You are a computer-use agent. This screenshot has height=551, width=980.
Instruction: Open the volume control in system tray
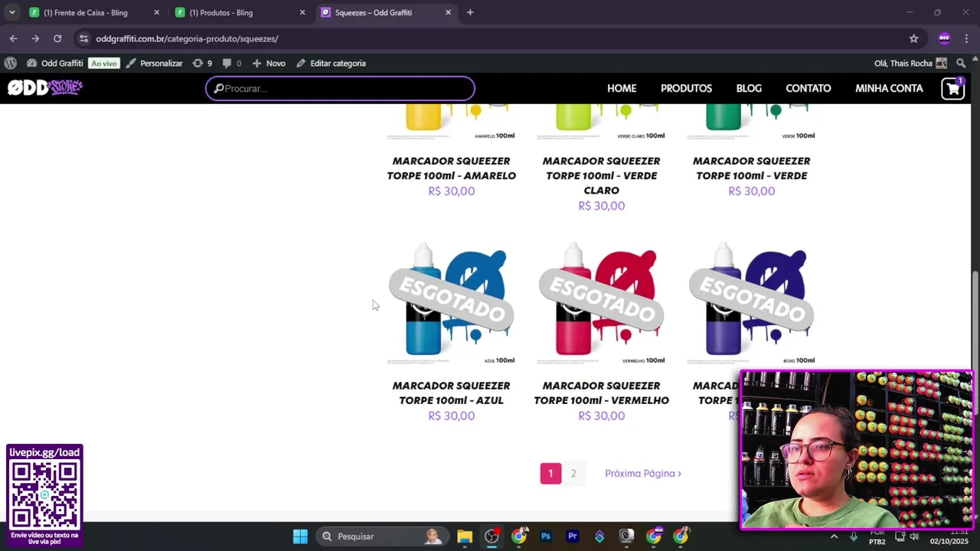click(914, 536)
